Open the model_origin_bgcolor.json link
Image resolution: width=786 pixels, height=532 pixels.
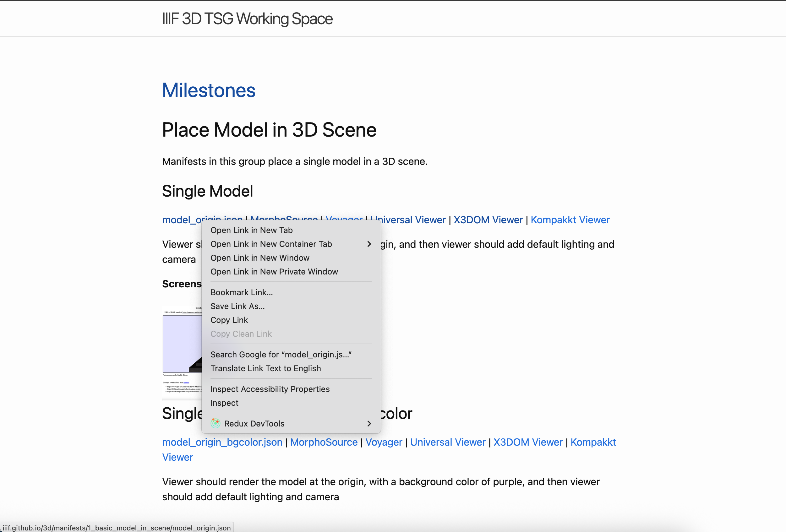pyautogui.click(x=222, y=442)
